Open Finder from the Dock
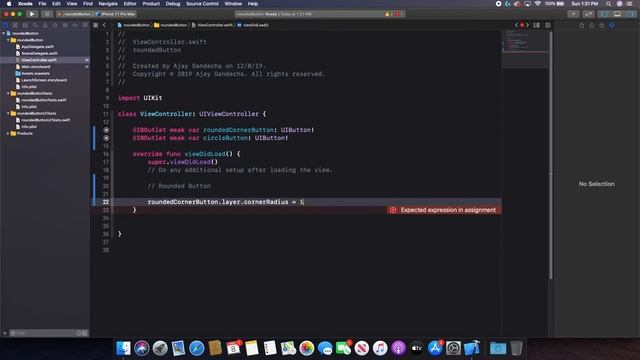This screenshot has height=360, width=640. click(123, 348)
